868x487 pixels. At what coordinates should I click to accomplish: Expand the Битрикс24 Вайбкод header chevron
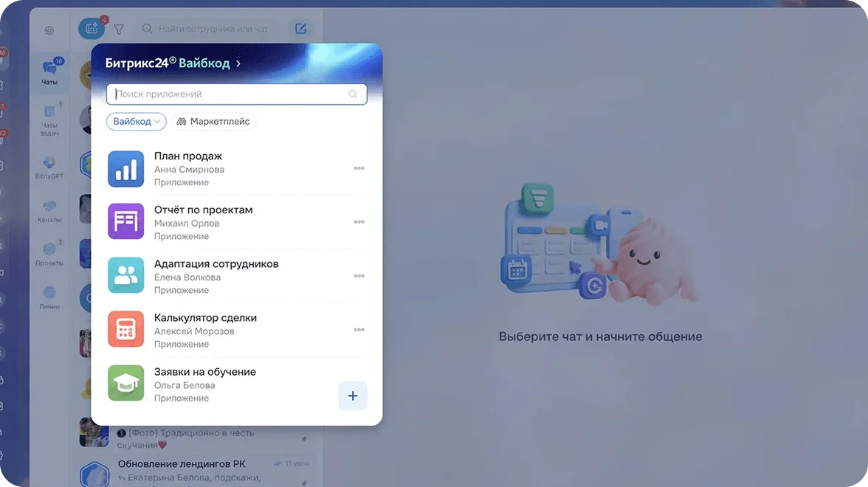(x=238, y=63)
